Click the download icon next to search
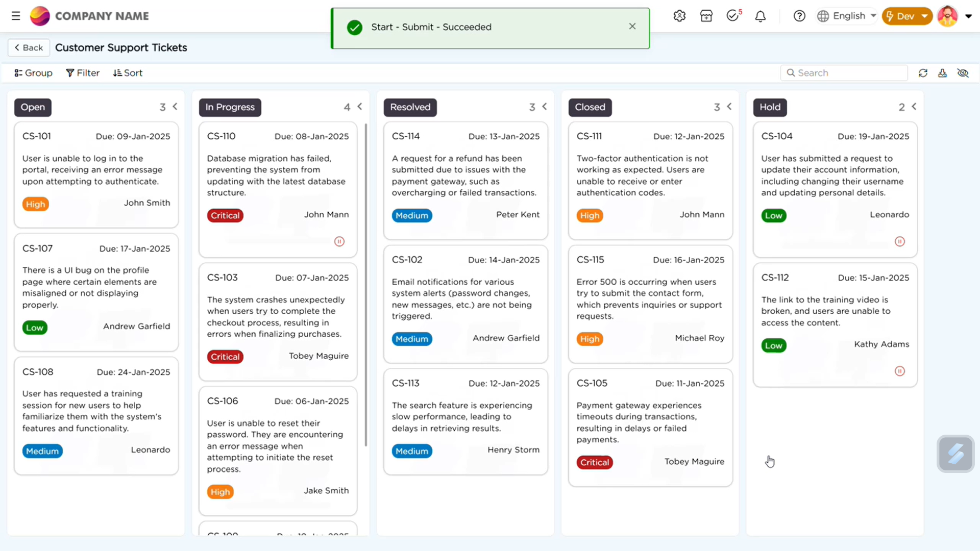This screenshot has height=551, width=980. [x=942, y=73]
